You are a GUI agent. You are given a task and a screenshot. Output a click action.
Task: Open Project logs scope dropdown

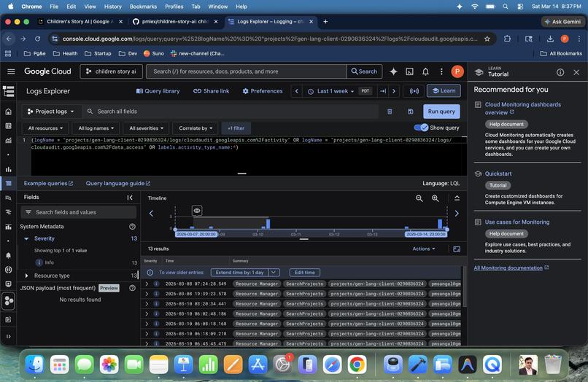[x=50, y=112]
